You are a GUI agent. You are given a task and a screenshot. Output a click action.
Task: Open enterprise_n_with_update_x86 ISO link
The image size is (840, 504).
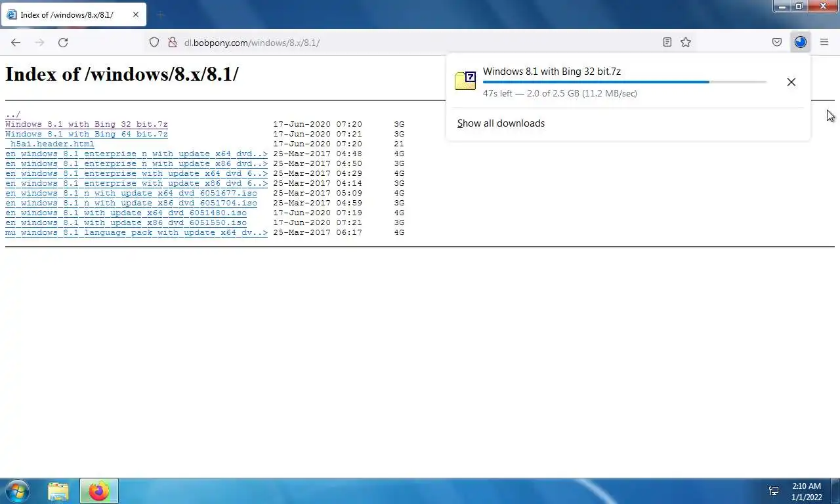click(x=136, y=163)
